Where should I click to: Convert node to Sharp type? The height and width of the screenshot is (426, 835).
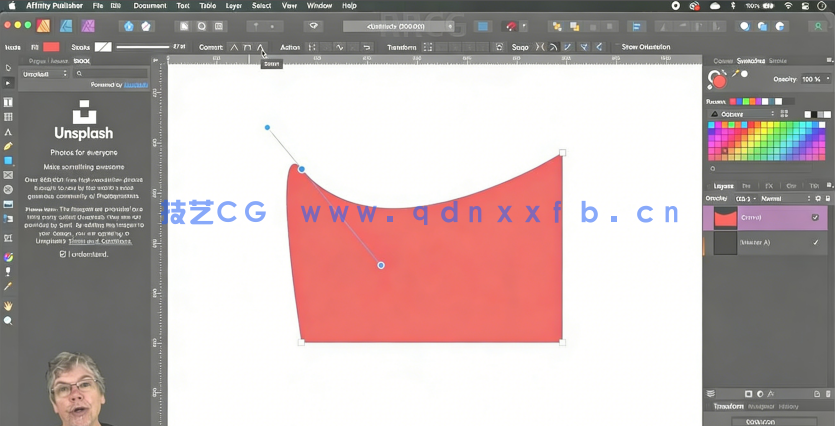click(234, 47)
